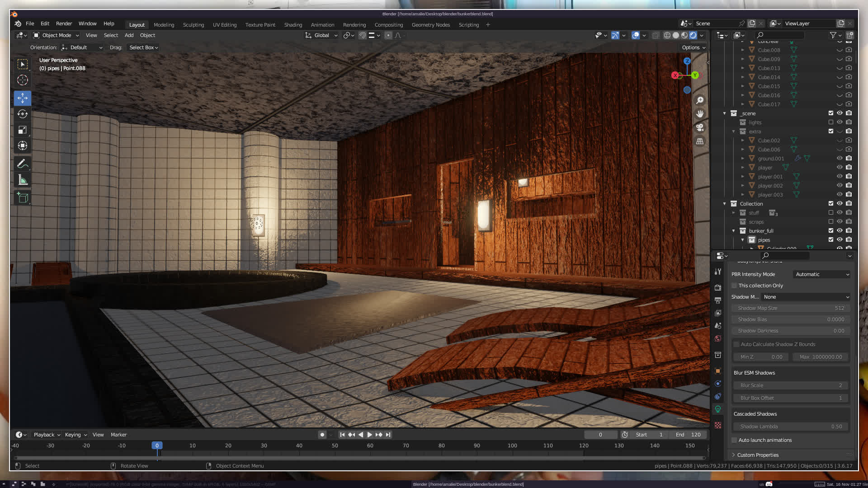Select the Measure tool
The height and width of the screenshot is (488, 868).
22,180
